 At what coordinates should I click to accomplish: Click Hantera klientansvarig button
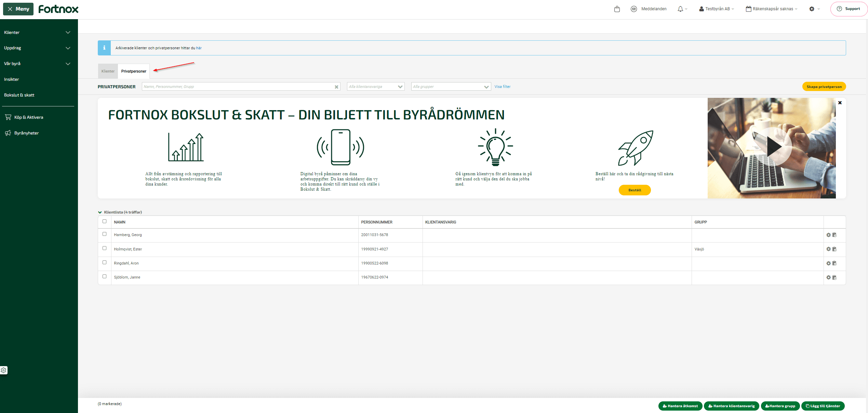click(x=731, y=406)
